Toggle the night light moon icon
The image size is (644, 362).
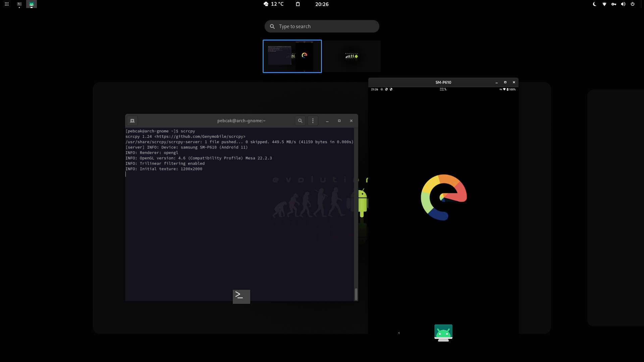click(595, 4)
